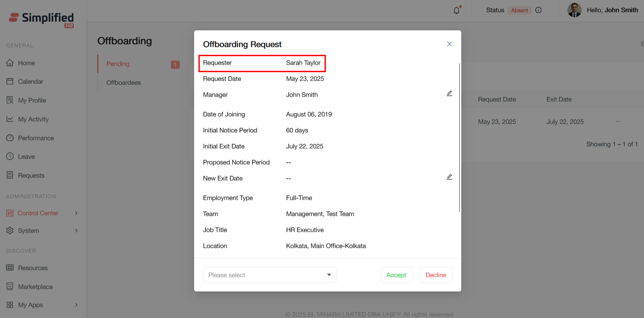
Task: Edit the Manager field pencil icon
Action: pyautogui.click(x=449, y=94)
